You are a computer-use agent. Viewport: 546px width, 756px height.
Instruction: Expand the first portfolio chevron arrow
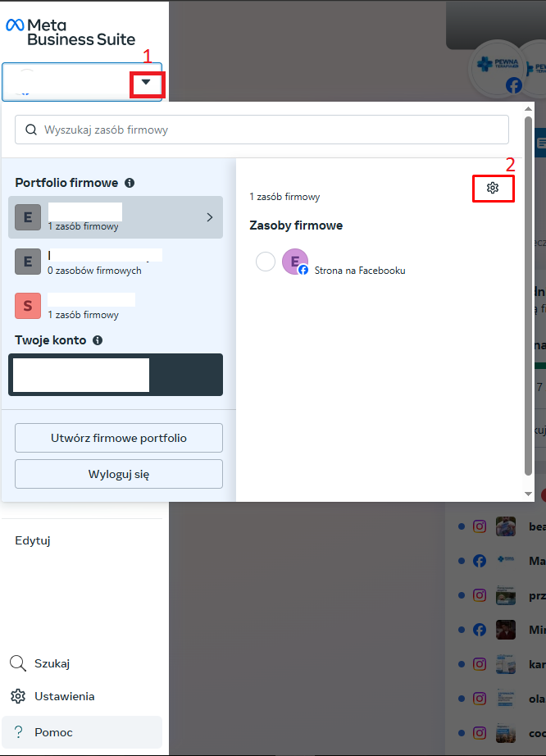(x=210, y=217)
